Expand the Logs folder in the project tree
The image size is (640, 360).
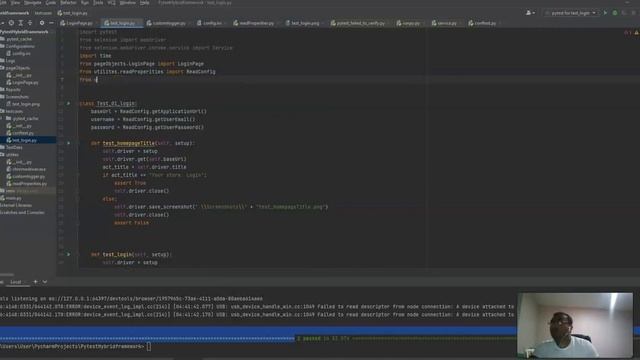(x=8, y=60)
